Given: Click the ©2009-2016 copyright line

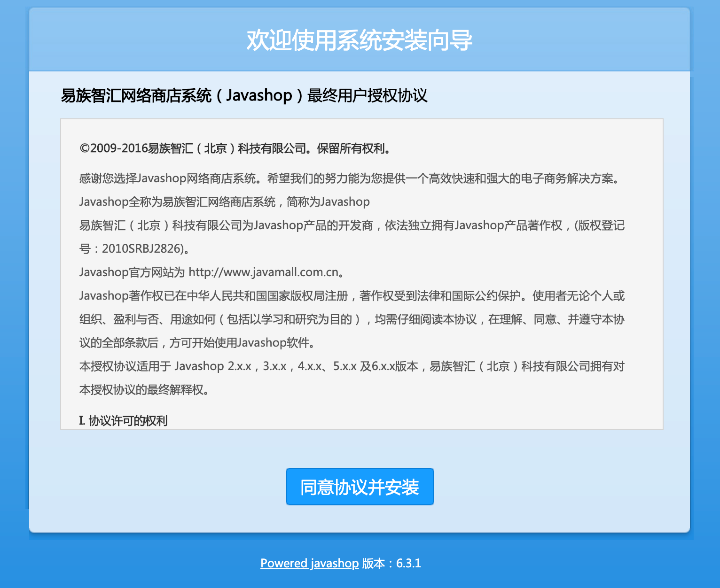Looking at the screenshot, I should 236,148.
